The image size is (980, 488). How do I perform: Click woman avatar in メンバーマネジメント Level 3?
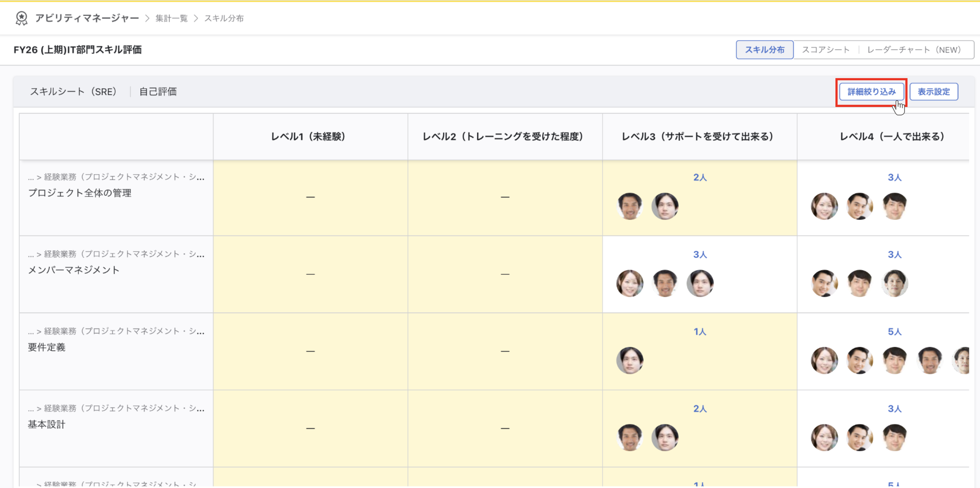630,283
